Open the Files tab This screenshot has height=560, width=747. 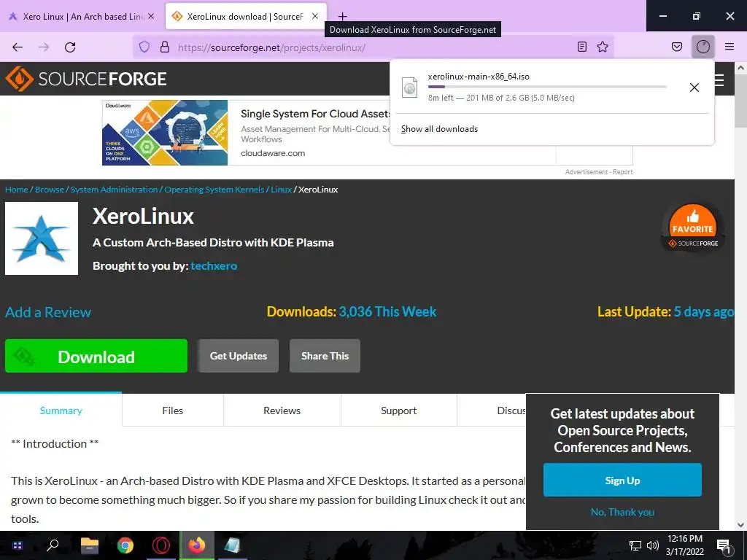tap(172, 411)
